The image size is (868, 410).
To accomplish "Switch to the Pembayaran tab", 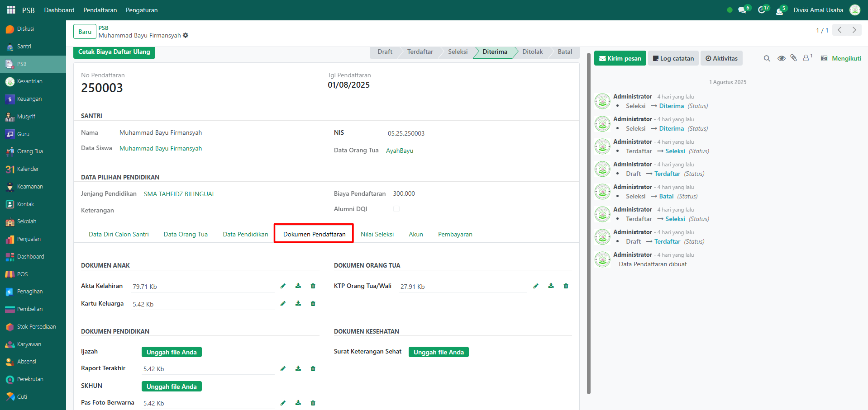I will click(455, 234).
